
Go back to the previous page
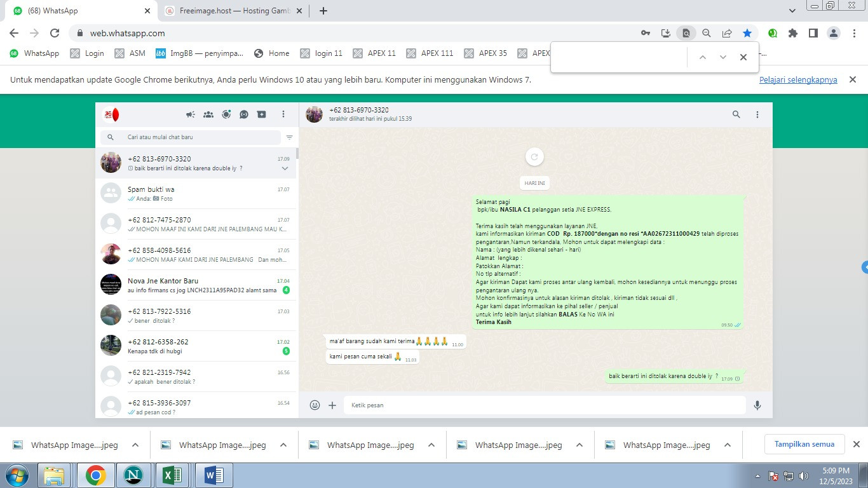coord(14,33)
